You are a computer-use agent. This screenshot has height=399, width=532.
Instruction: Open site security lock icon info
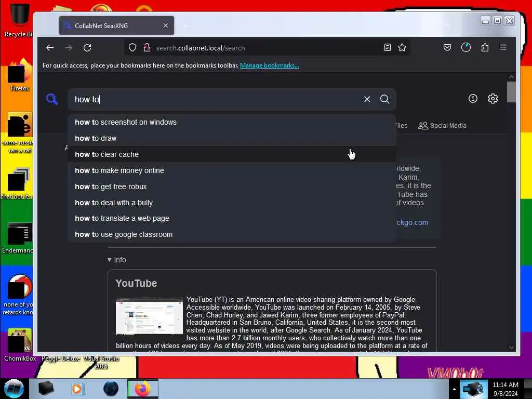tap(147, 48)
